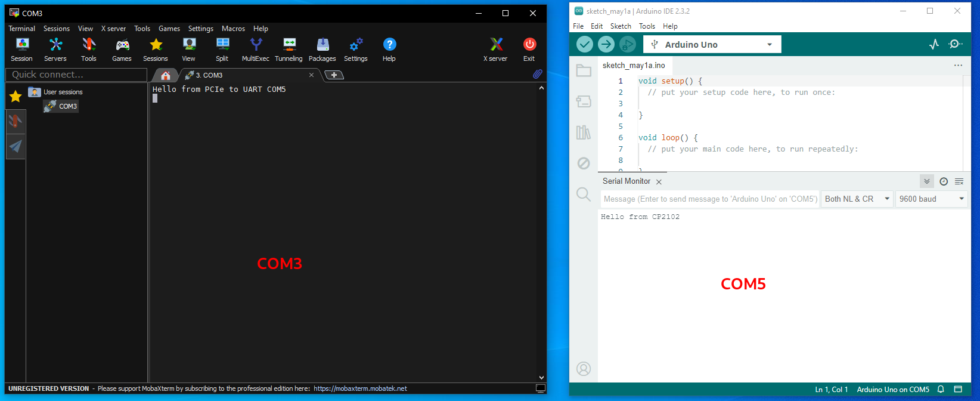Click the Serial Monitor message input field
980x401 pixels.
coord(709,199)
